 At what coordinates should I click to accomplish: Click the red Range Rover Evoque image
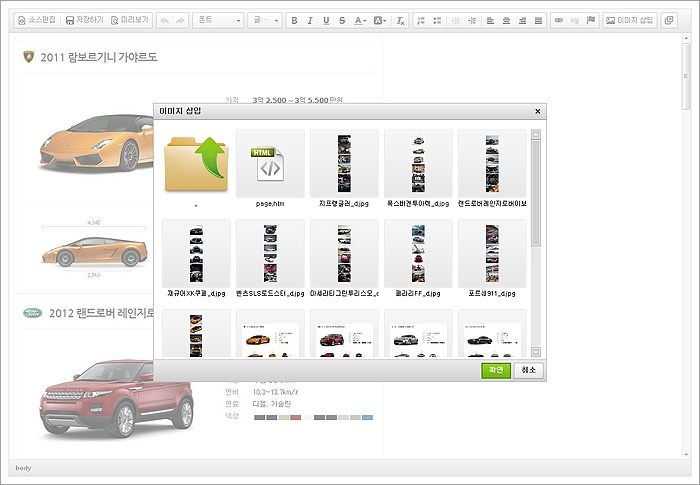tap(117, 397)
